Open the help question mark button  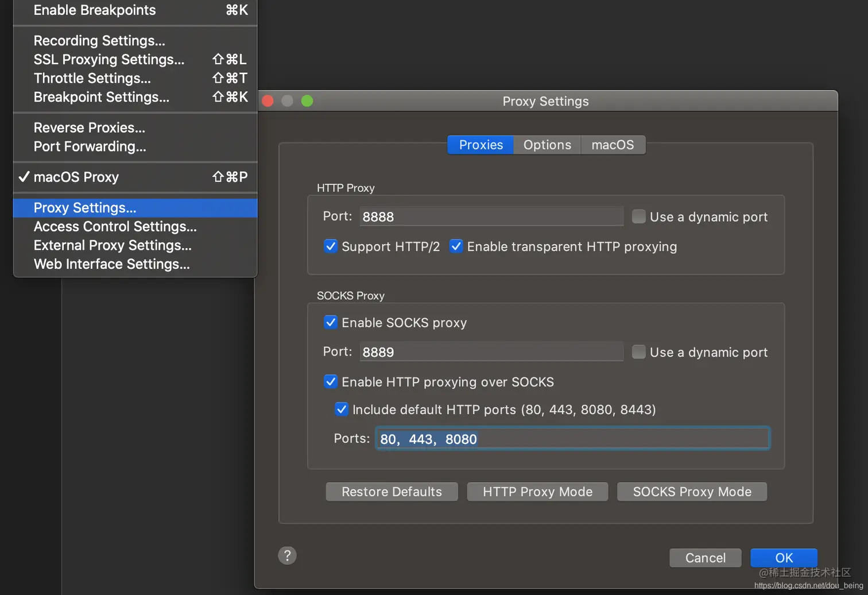287,555
